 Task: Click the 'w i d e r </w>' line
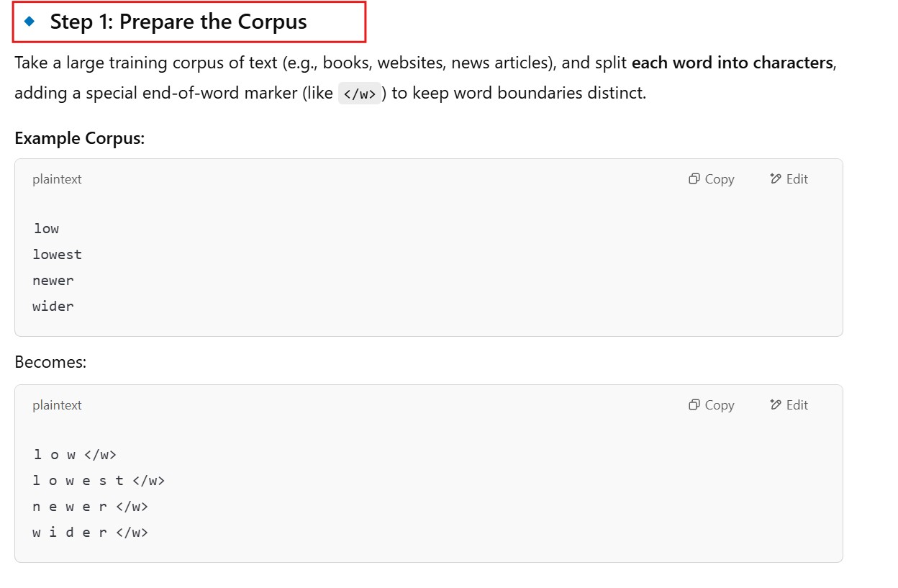(x=90, y=533)
